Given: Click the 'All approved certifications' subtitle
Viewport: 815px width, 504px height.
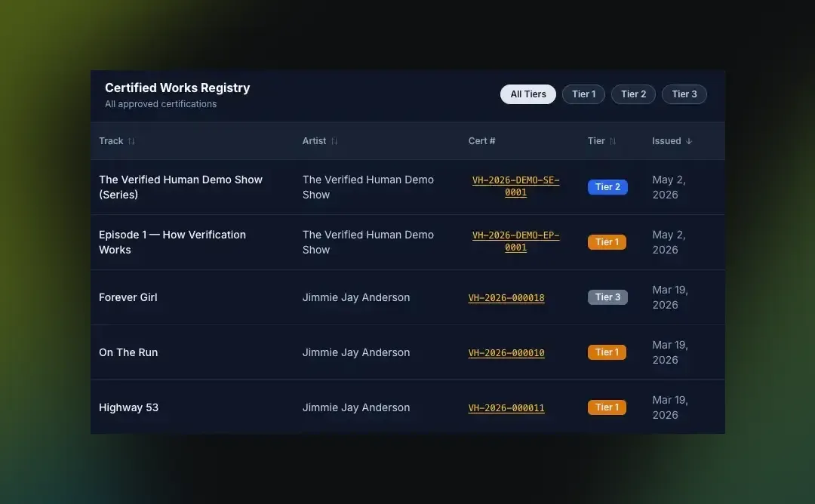Looking at the screenshot, I should 161,104.
